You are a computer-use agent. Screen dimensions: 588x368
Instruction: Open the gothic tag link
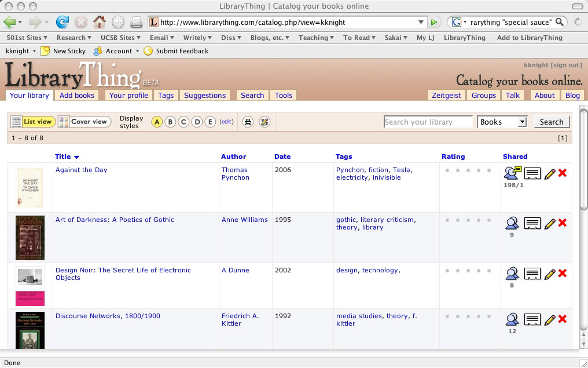click(346, 220)
